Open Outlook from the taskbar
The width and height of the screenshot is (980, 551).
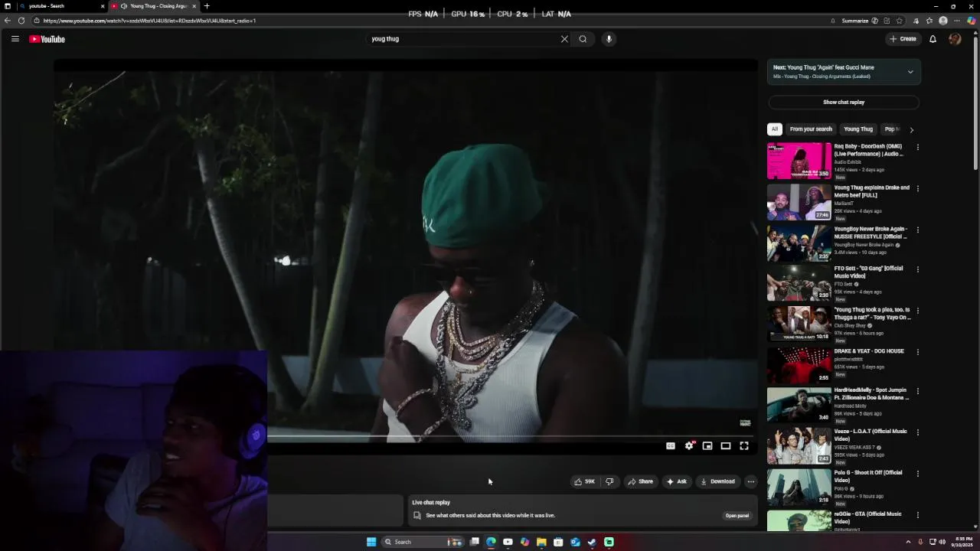tap(575, 542)
